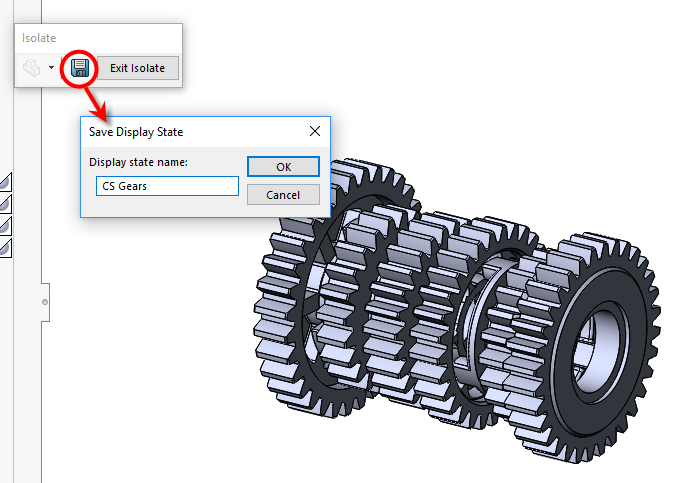This screenshot has width=696, height=483.
Task: Click the Isolate toolbar title
Action: coord(39,38)
